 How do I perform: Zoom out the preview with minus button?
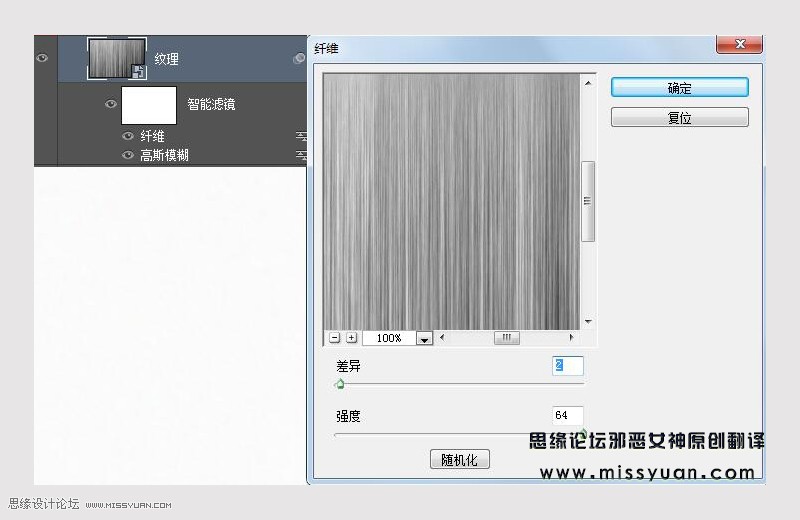click(335, 337)
